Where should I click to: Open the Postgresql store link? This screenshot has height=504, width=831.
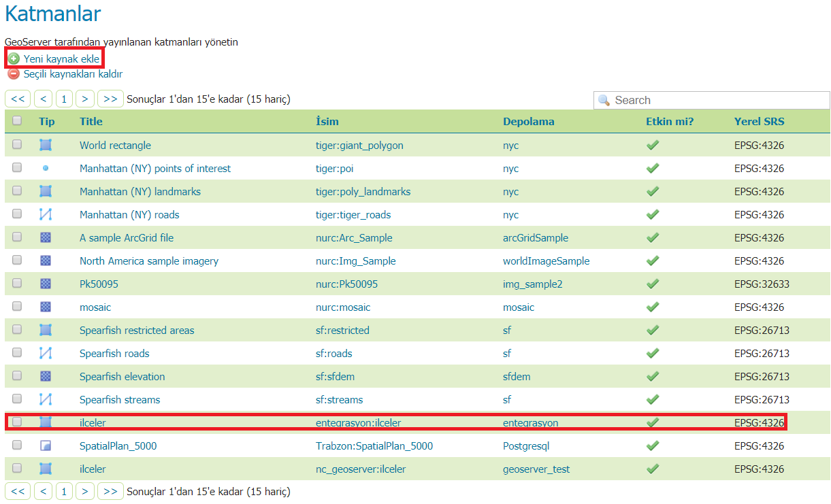(526, 446)
